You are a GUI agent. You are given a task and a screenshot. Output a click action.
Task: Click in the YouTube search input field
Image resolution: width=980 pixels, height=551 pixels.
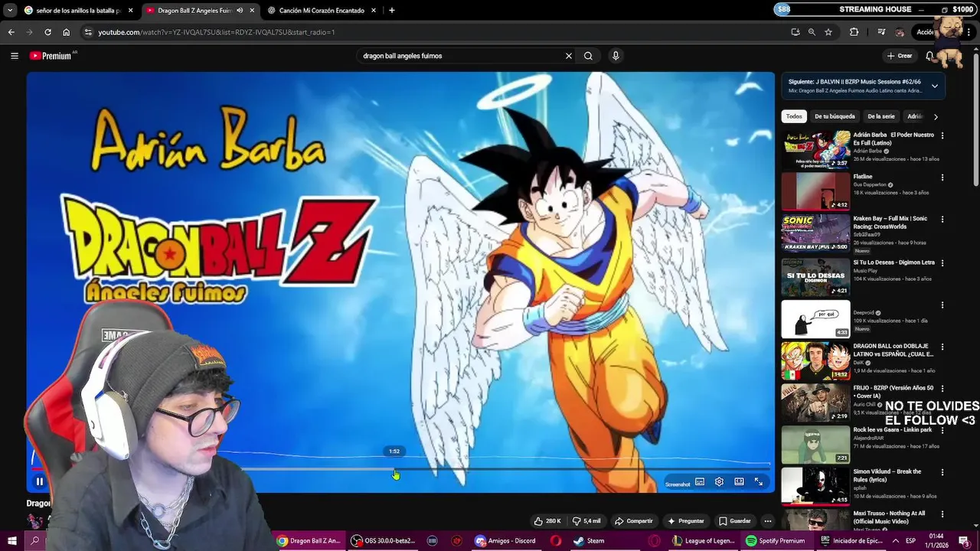pyautogui.click(x=462, y=56)
